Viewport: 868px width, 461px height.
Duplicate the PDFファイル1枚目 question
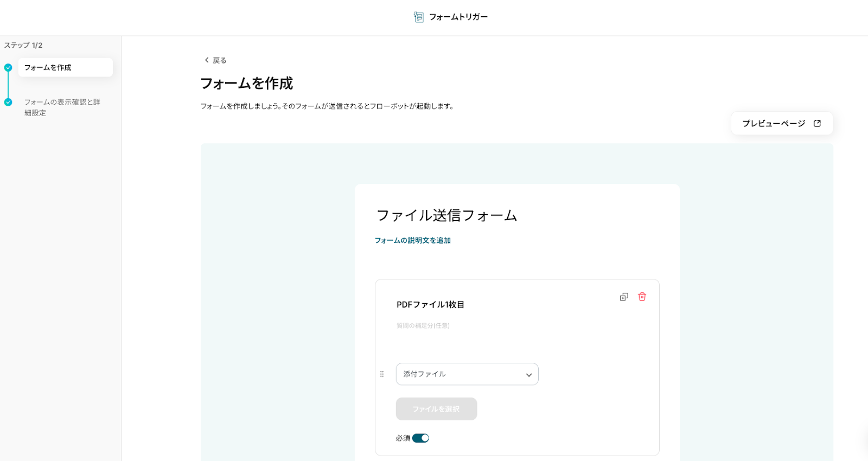[624, 297]
